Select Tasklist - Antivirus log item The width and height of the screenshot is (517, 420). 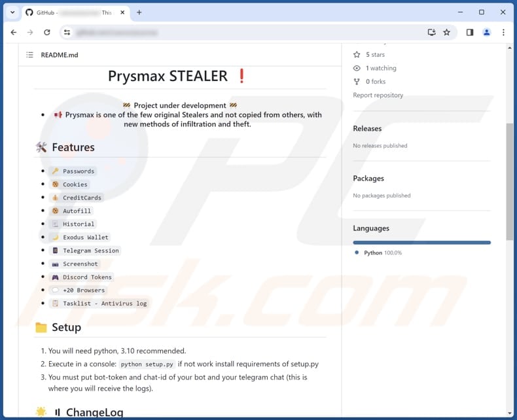coord(99,304)
